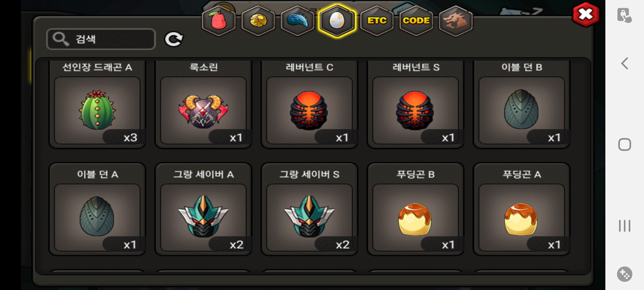
Task: Select the 푸딩곤 B pudding egg
Action: 415,209
